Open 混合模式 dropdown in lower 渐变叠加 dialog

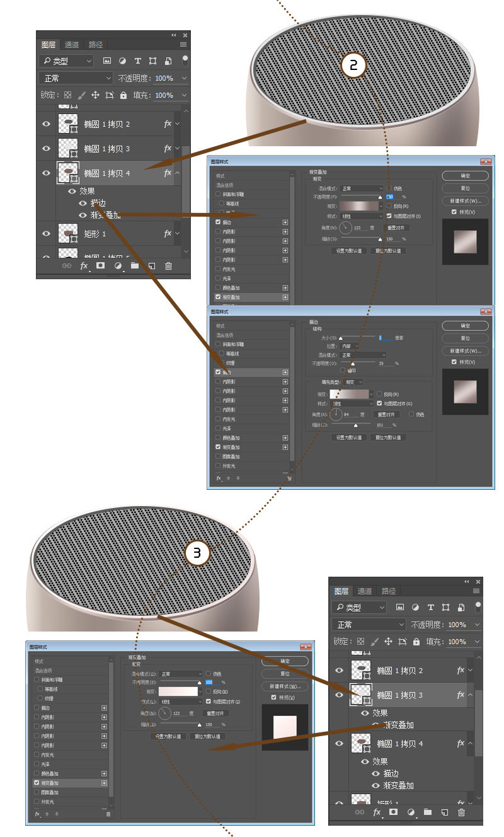[181, 674]
